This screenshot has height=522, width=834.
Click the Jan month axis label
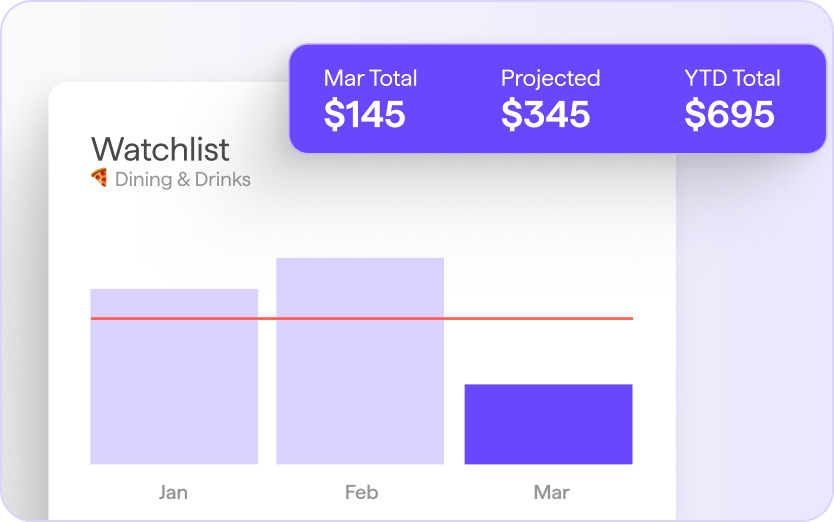173,492
